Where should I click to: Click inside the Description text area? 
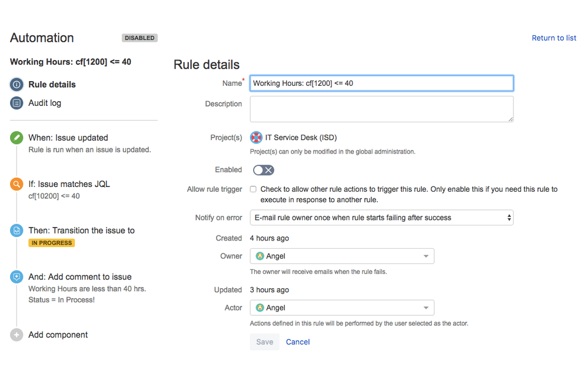[x=381, y=109]
